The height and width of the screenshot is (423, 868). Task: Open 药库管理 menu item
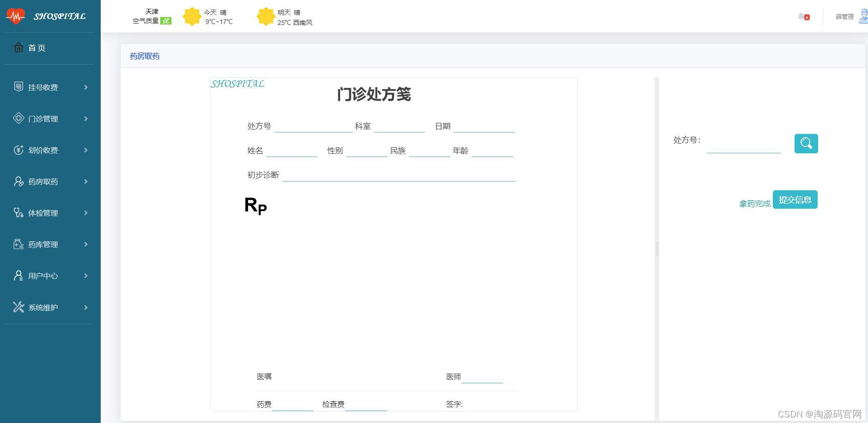coord(43,244)
